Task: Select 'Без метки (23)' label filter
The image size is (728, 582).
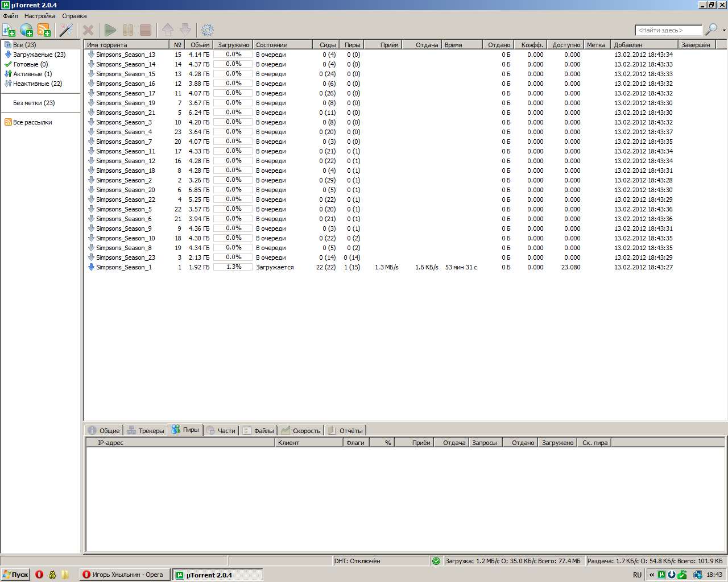Action: coord(34,103)
